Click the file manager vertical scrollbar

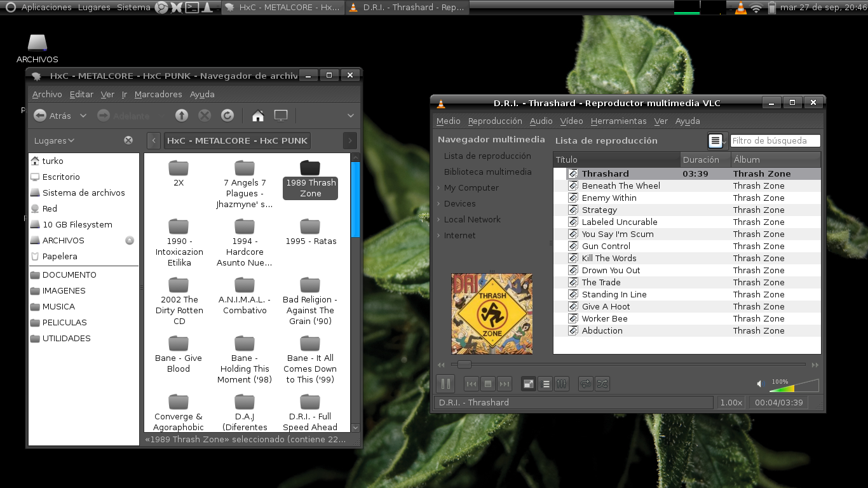pyautogui.click(x=355, y=200)
